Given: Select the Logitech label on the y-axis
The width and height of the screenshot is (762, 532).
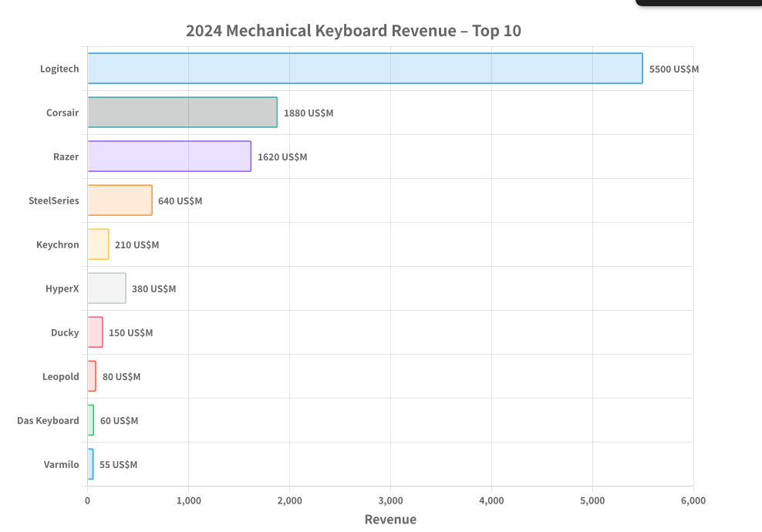Looking at the screenshot, I should coord(59,69).
